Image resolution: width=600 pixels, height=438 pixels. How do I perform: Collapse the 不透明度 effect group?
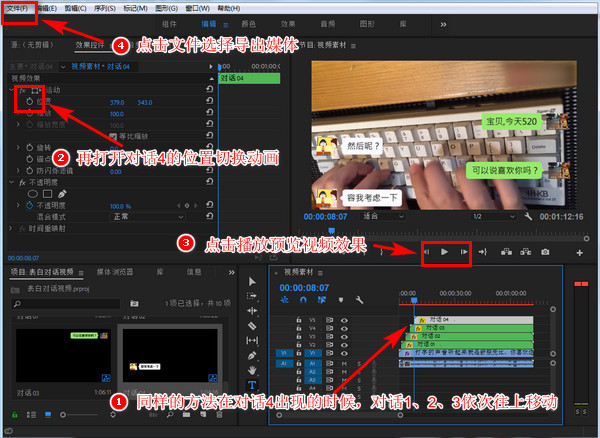(11, 182)
